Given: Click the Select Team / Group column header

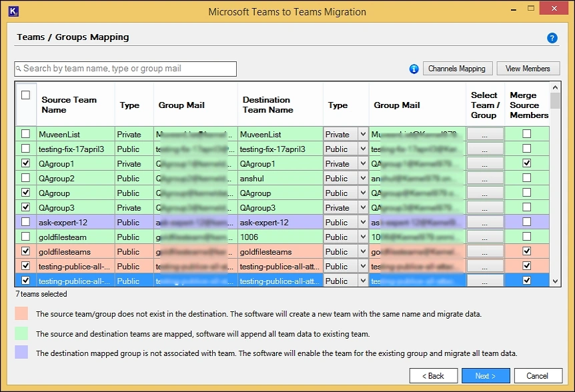Looking at the screenshot, I should tap(485, 105).
